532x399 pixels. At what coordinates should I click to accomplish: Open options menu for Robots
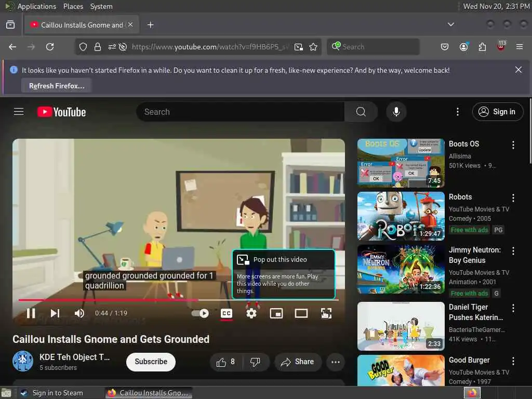(513, 198)
